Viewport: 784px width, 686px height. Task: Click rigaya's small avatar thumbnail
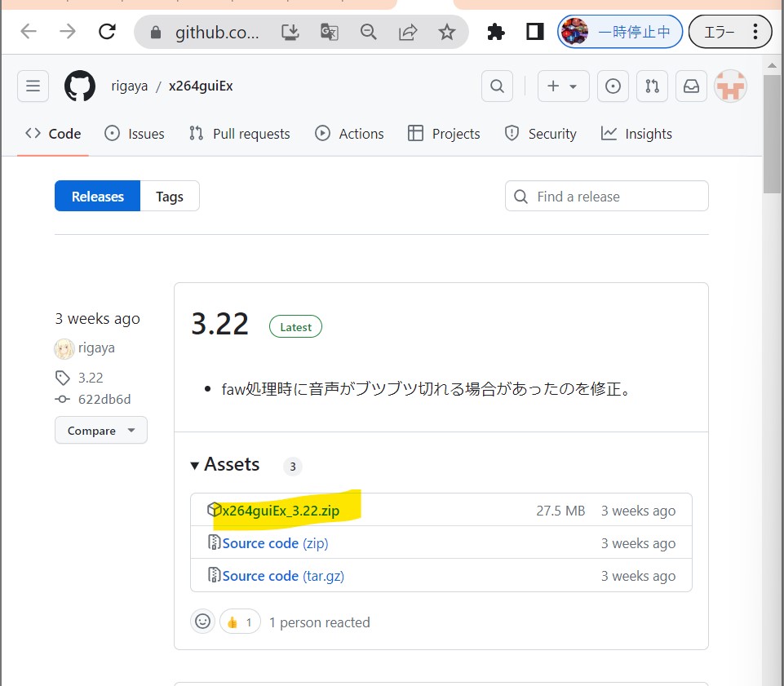pos(64,348)
